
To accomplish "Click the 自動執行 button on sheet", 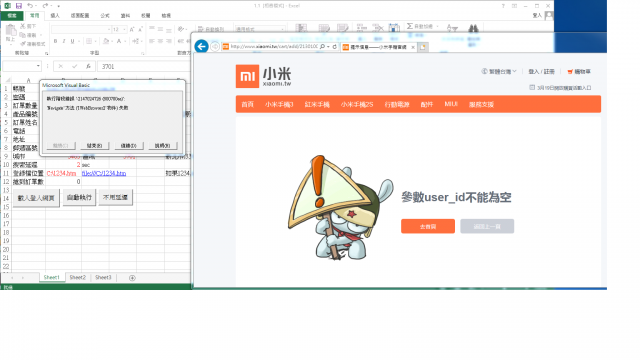I will pyautogui.click(x=80, y=198).
